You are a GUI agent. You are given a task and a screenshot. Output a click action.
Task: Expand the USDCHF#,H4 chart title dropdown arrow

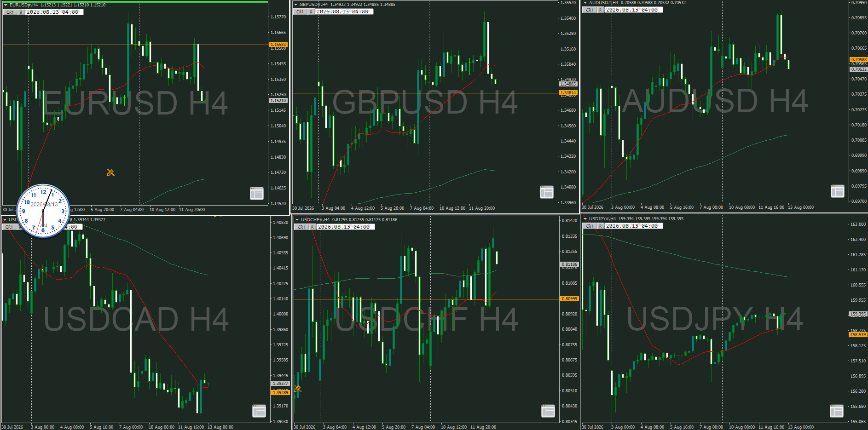(297, 220)
